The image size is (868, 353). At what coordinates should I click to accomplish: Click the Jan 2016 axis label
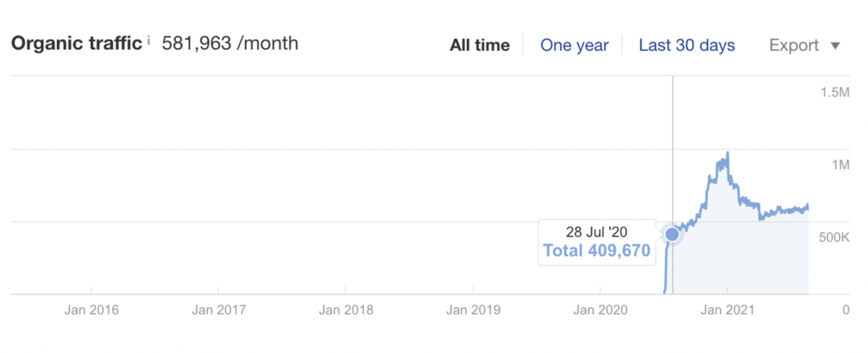pos(91,310)
